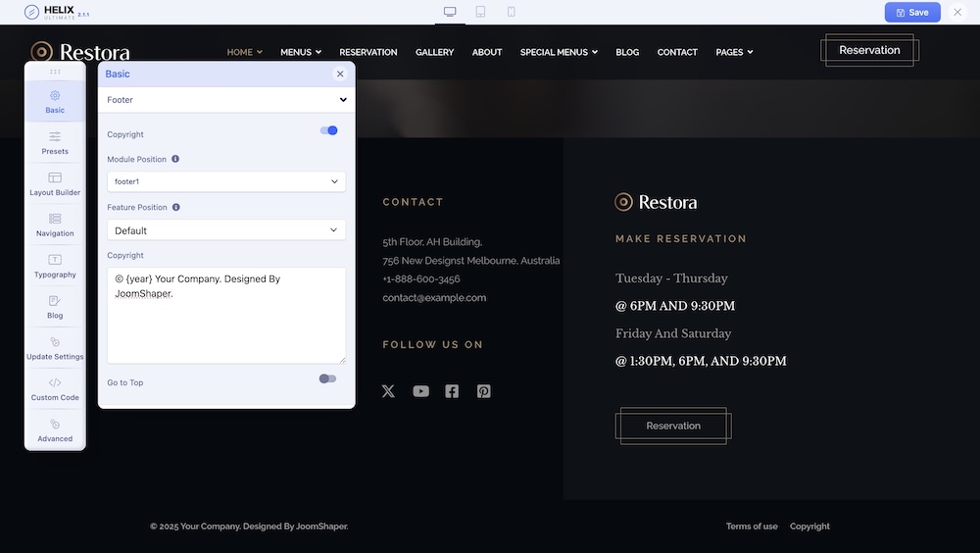Click the Save button
The image size is (980, 553).
(x=912, y=12)
